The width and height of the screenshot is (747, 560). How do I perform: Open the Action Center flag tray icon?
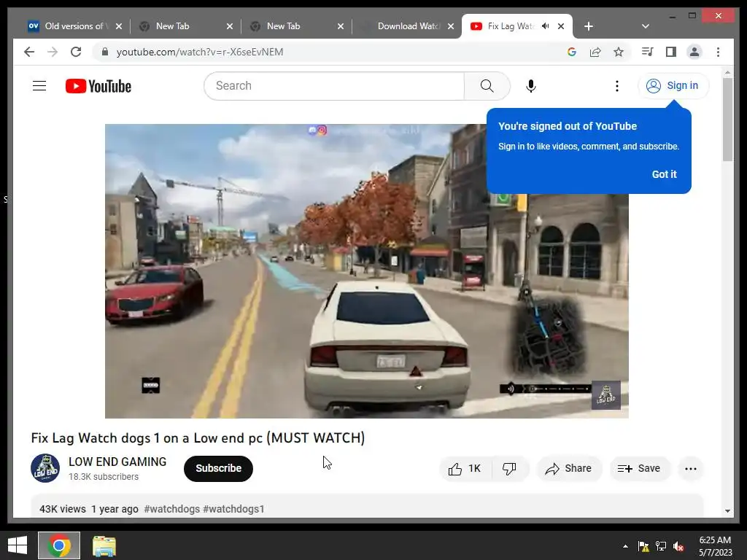[x=643, y=546]
